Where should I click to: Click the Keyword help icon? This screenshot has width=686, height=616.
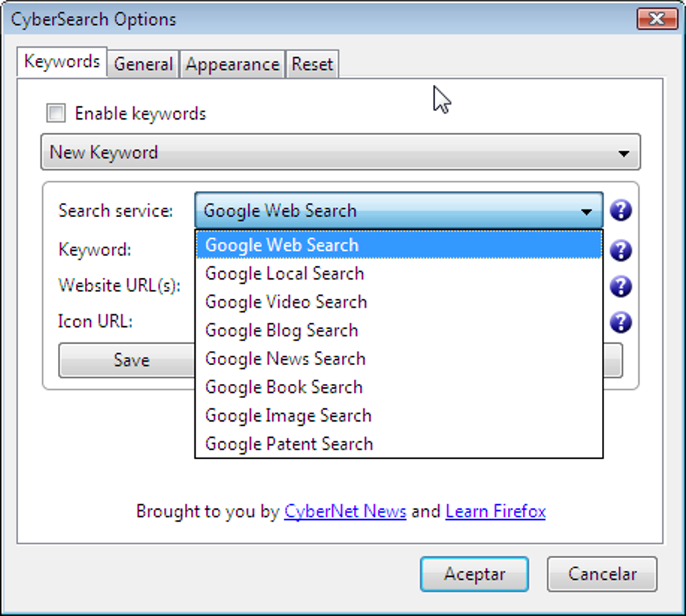click(621, 250)
